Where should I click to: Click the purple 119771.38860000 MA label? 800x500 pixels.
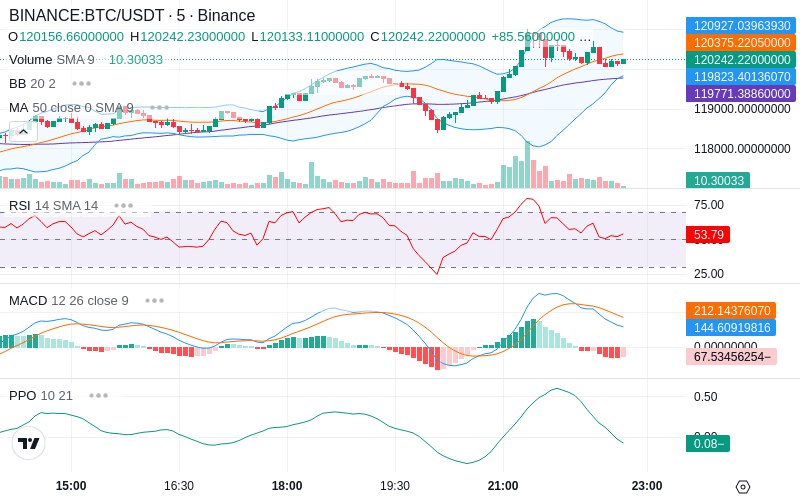pyautogui.click(x=741, y=93)
